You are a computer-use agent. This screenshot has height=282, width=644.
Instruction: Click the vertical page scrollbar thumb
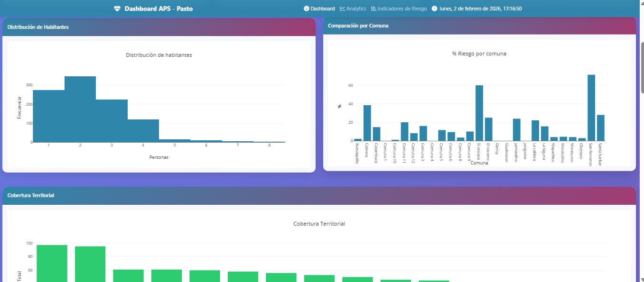(642, 67)
